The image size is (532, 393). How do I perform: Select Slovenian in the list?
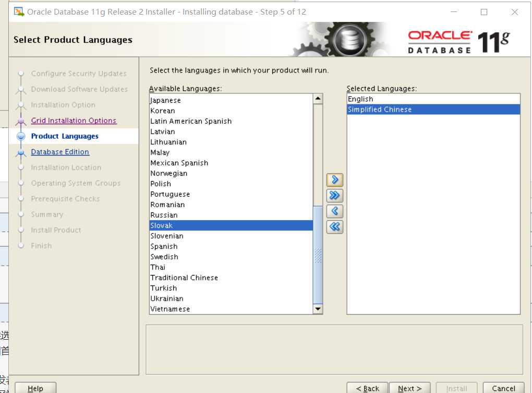[231, 236]
